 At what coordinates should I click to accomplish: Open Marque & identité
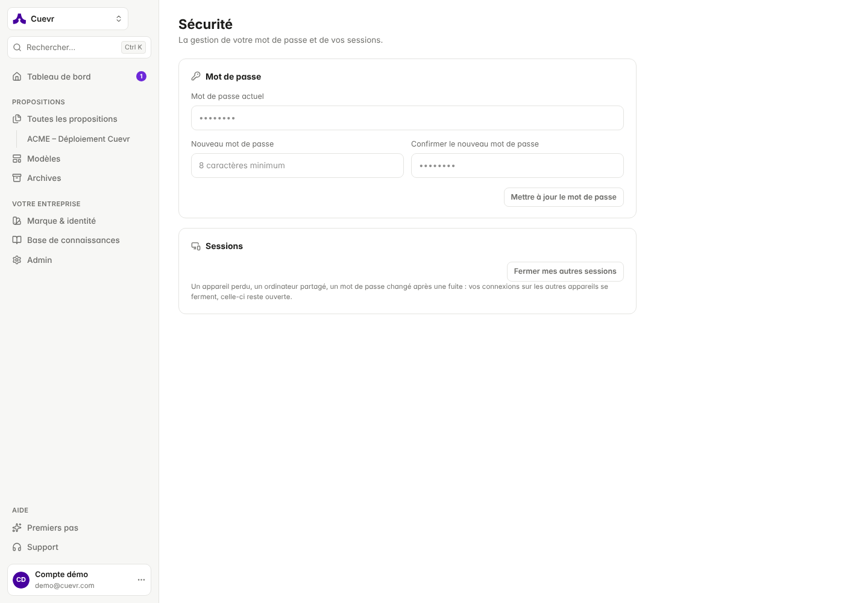coord(79,221)
